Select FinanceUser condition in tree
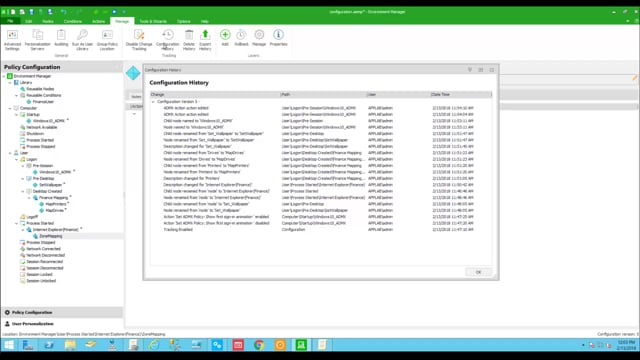Screen dimensions: 640x360 [43, 102]
